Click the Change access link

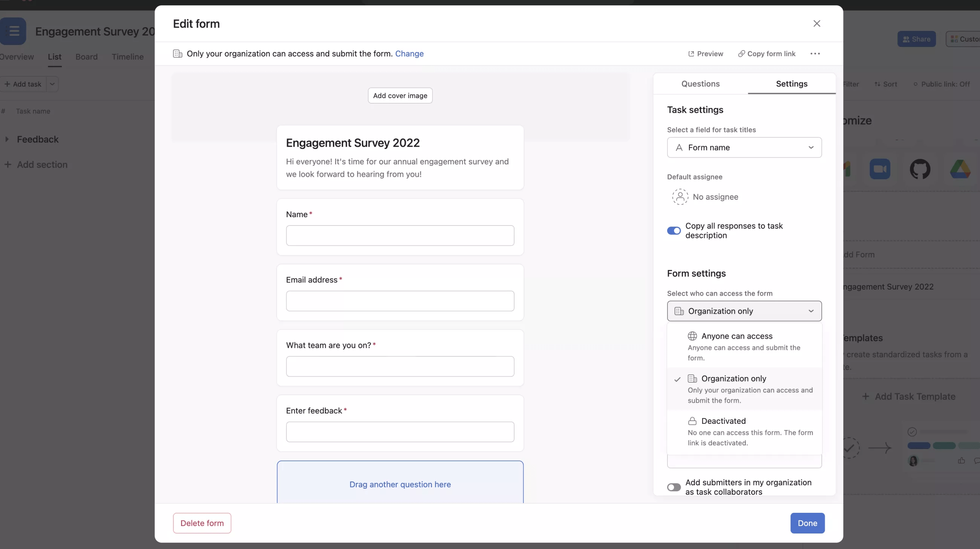409,54
